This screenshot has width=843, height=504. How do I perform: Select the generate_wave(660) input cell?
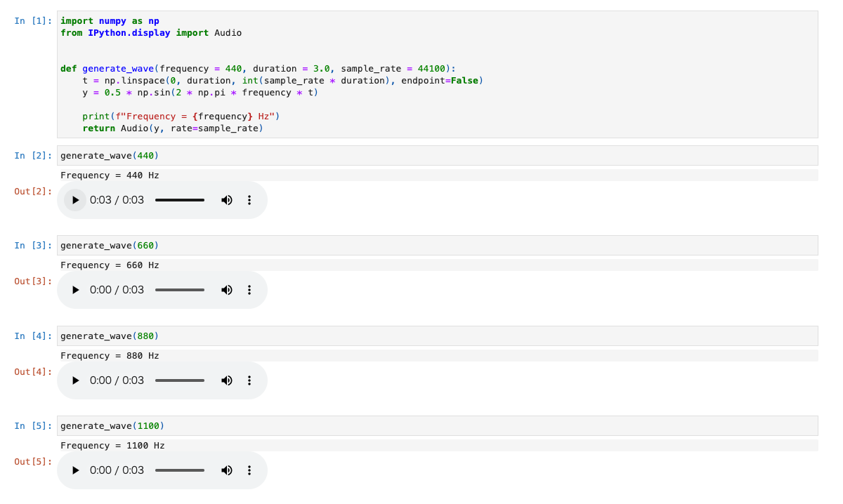(x=438, y=245)
